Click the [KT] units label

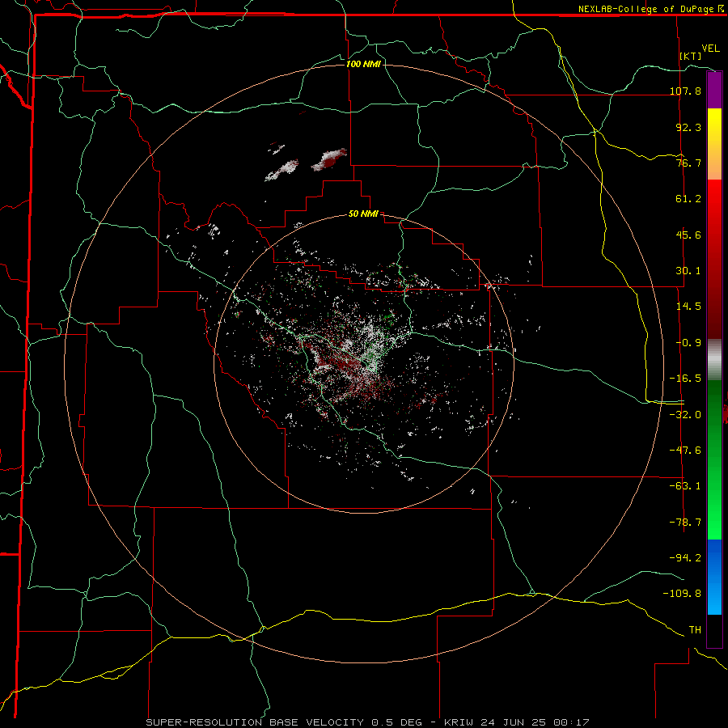coord(691,56)
